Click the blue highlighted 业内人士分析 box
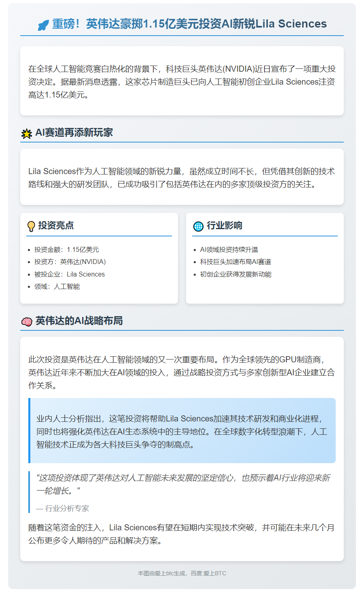The image size is (364, 602). click(x=182, y=431)
